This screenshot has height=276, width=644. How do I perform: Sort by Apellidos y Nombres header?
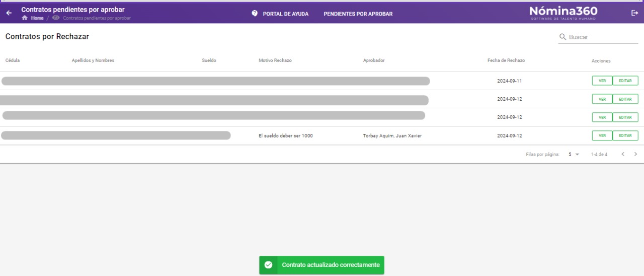click(93, 60)
